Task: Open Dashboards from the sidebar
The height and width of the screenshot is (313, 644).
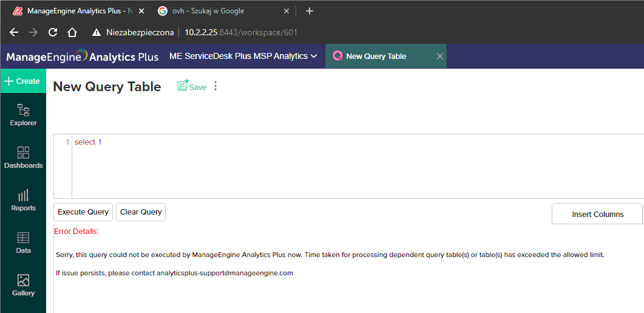Action: tap(23, 157)
